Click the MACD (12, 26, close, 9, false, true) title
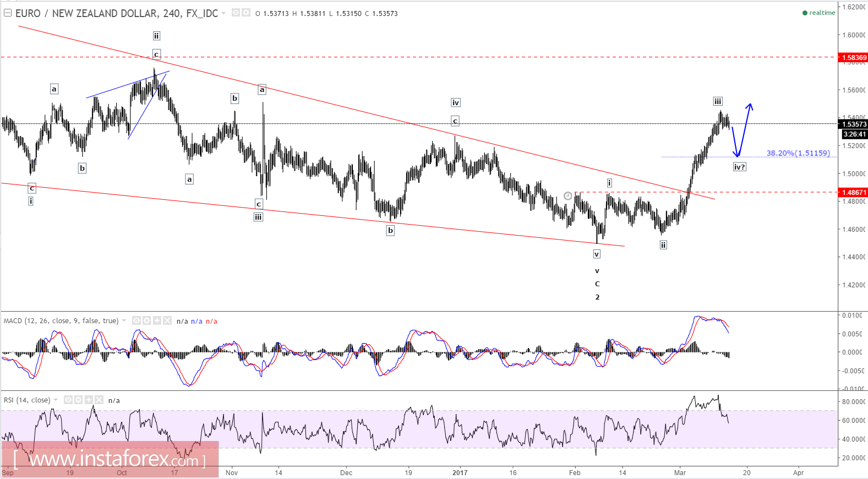The image size is (868, 479). 61,321
